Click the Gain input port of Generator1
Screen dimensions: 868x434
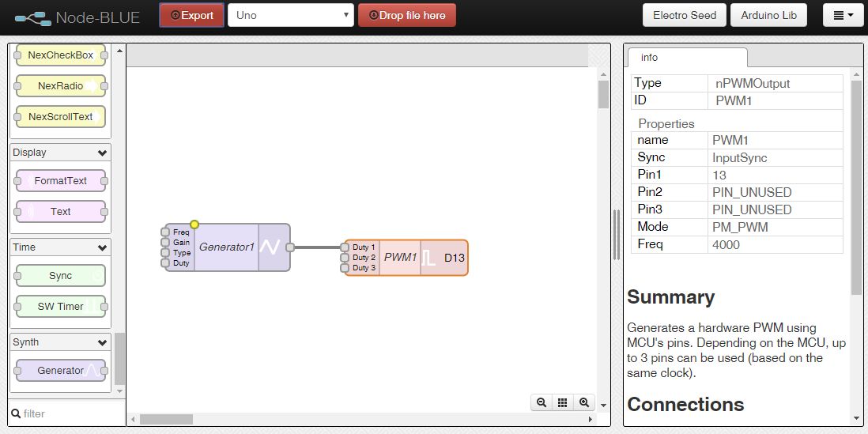click(165, 242)
